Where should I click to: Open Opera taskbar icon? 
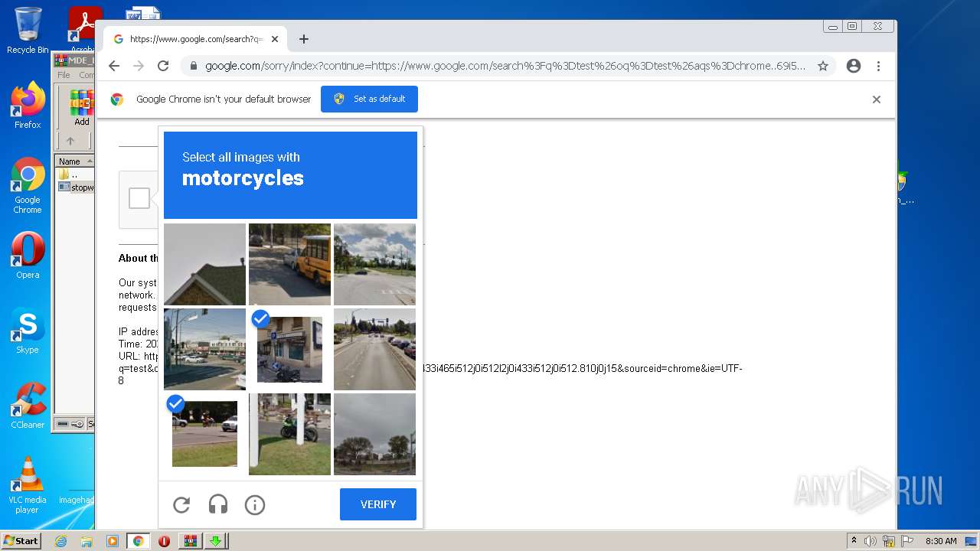pos(164,541)
